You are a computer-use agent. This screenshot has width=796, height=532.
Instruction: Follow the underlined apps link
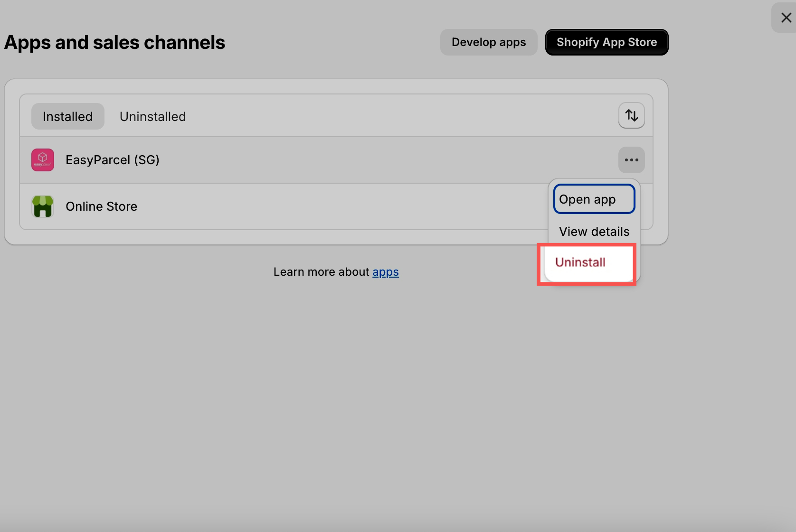click(385, 272)
